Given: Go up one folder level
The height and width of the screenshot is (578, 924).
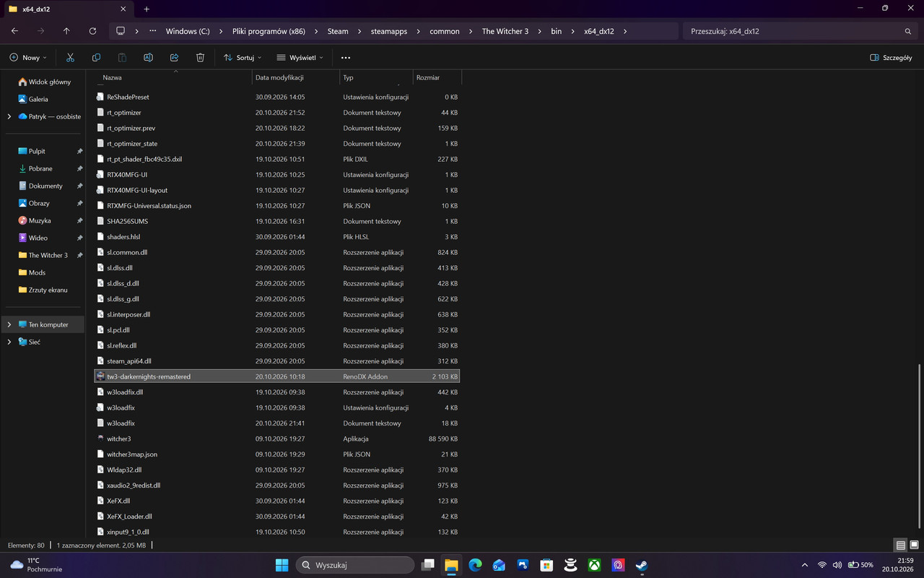Looking at the screenshot, I should pos(66,31).
